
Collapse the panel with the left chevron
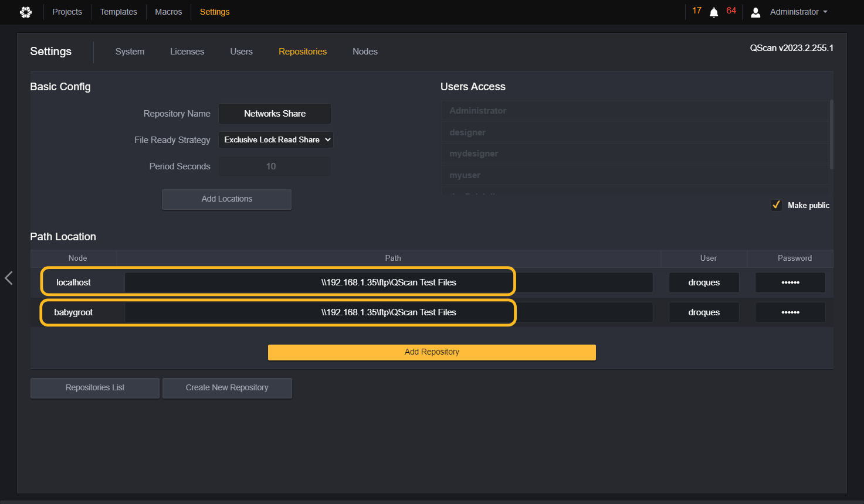[9, 278]
